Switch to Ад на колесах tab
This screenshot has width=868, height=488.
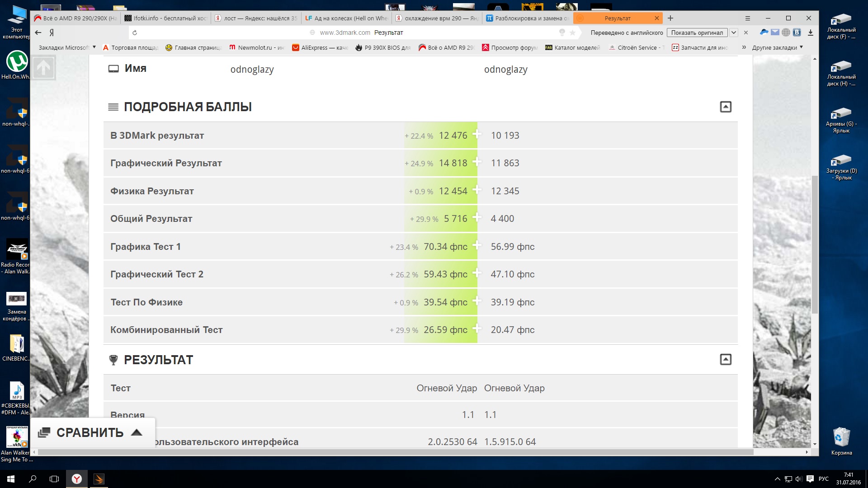click(346, 18)
